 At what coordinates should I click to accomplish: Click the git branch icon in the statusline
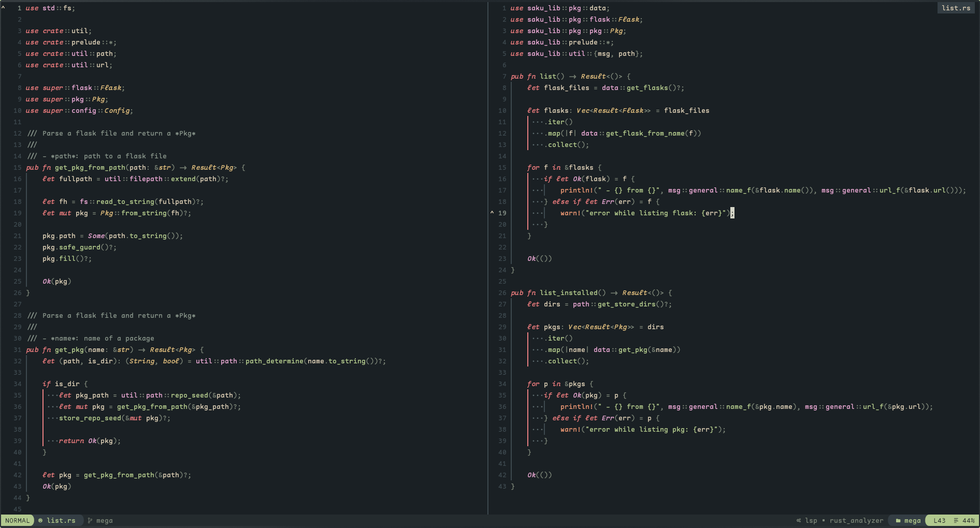click(90, 520)
